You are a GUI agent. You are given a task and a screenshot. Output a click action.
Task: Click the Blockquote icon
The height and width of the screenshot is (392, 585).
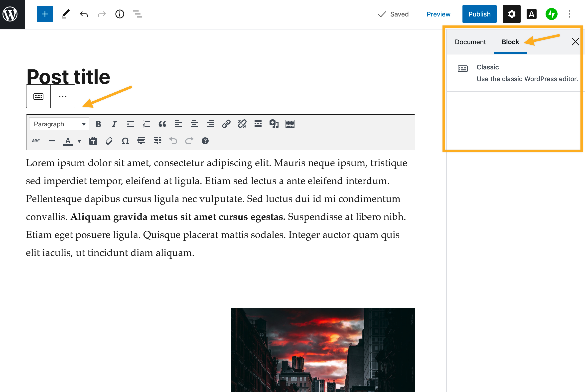click(163, 124)
